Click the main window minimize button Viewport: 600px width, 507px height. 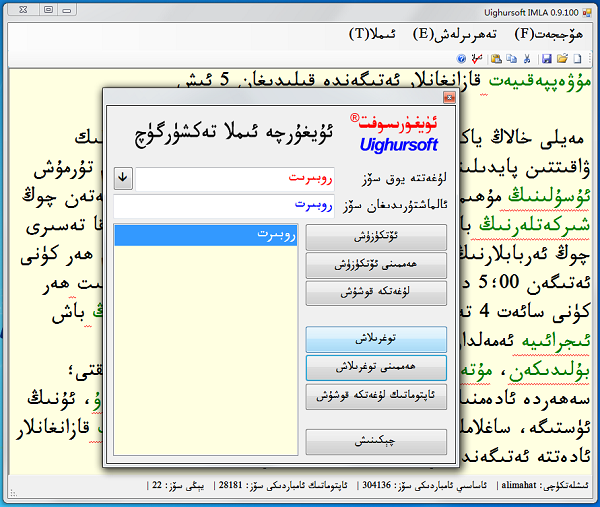click(x=67, y=10)
